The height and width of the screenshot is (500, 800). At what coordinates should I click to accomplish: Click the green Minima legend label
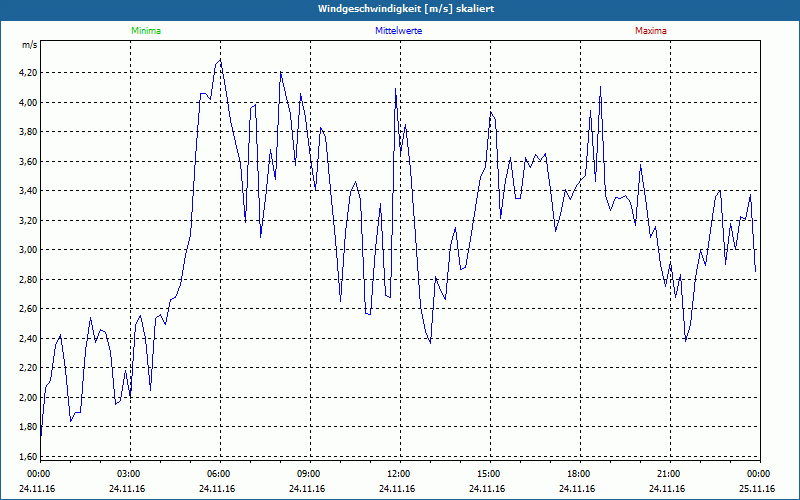pyautogui.click(x=146, y=31)
